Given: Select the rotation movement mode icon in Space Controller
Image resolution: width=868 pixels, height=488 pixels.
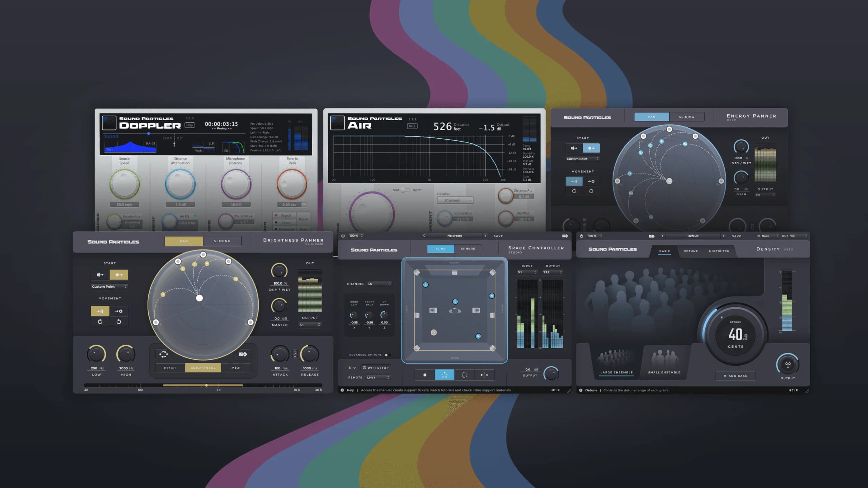Looking at the screenshot, I should tap(465, 374).
